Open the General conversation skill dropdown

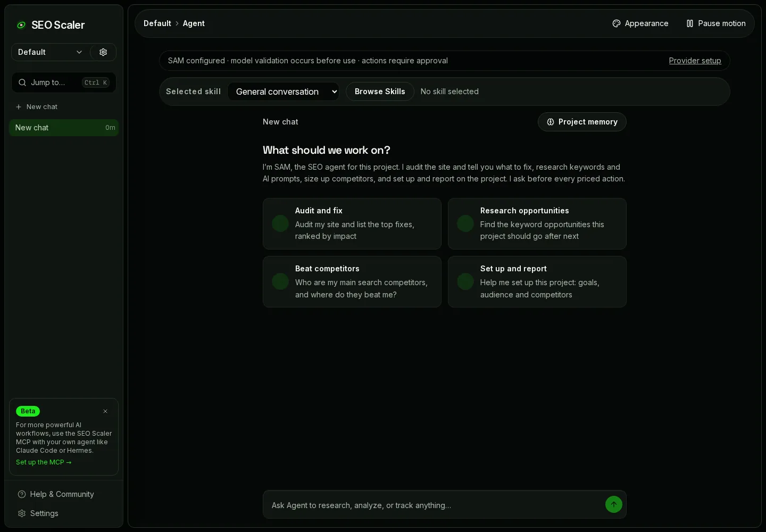click(x=284, y=92)
